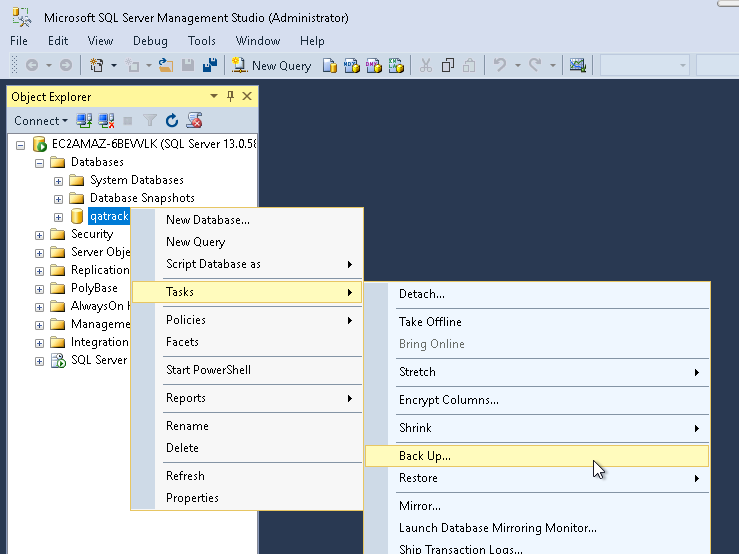
Task: Expand the System Databases folder
Action: point(58,181)
